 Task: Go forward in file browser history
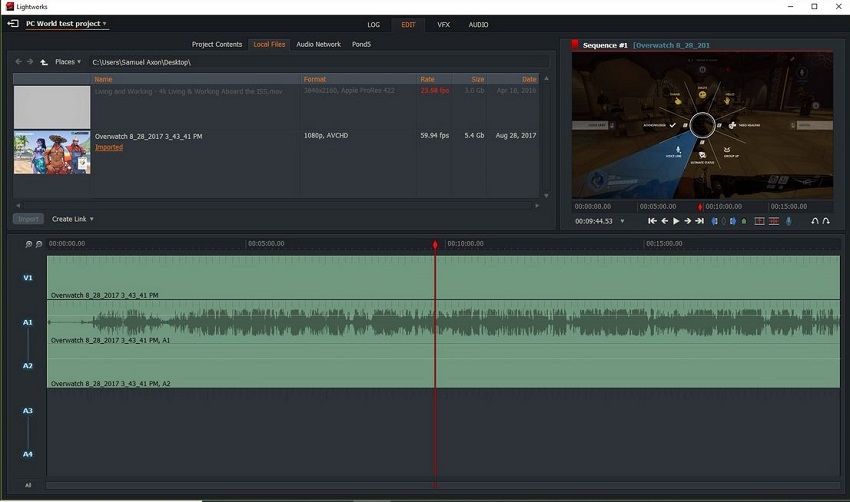click(x=30, y=62)
